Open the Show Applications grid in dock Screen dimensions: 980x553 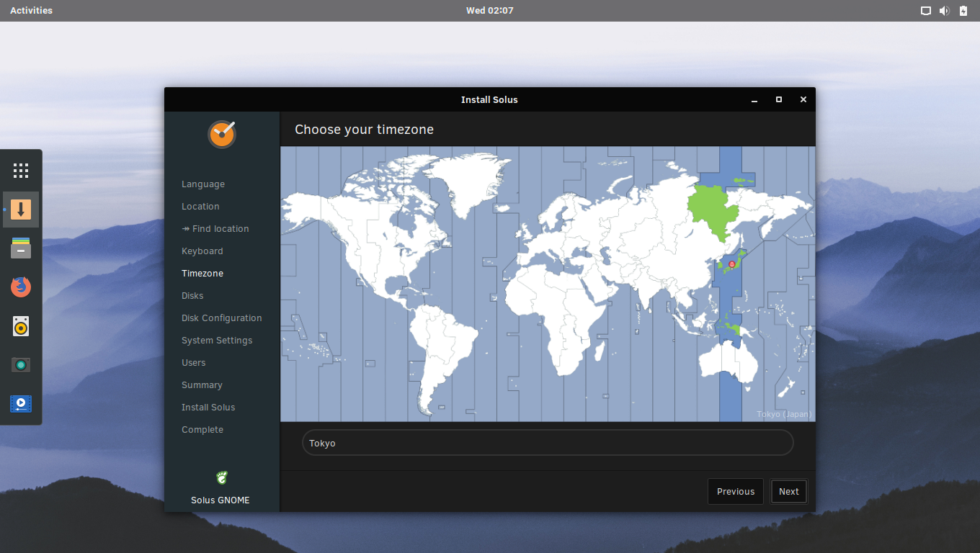pyautogui.click(x=21, y=171)
